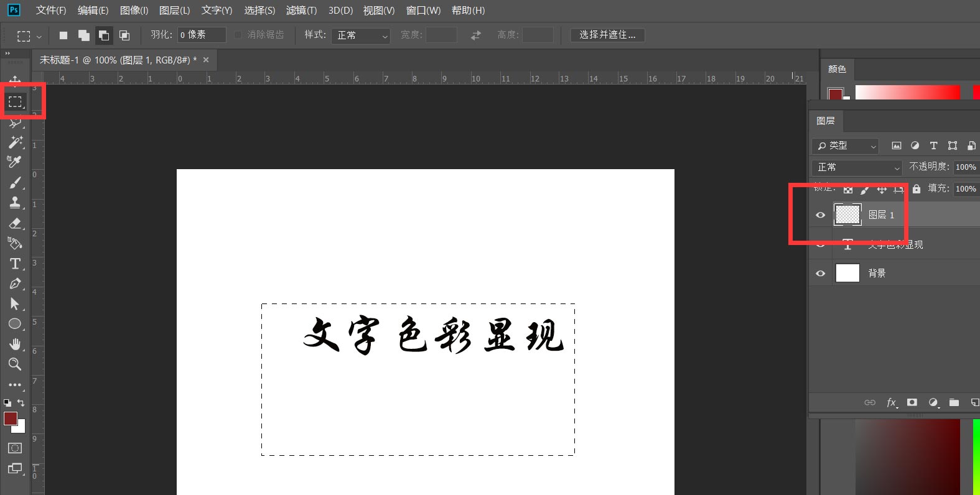
Task: Swap foreground and background colors
Action: pos(21,403)
